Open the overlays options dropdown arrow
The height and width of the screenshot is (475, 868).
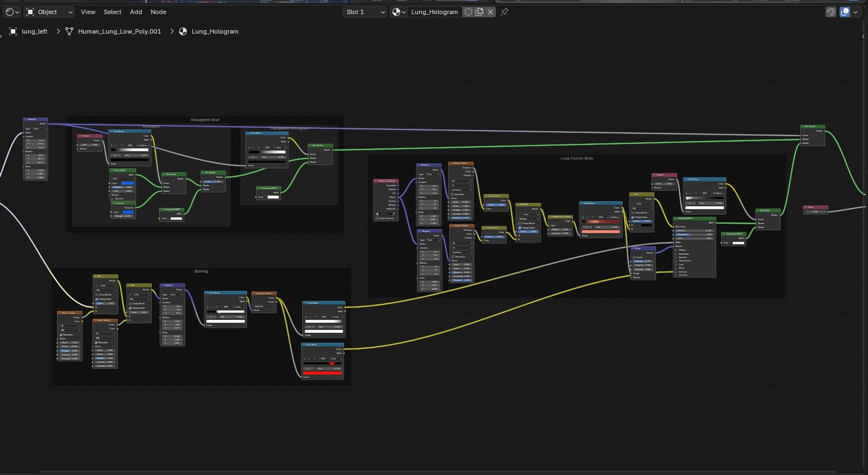pyautogui.click(x=856, y=12)
